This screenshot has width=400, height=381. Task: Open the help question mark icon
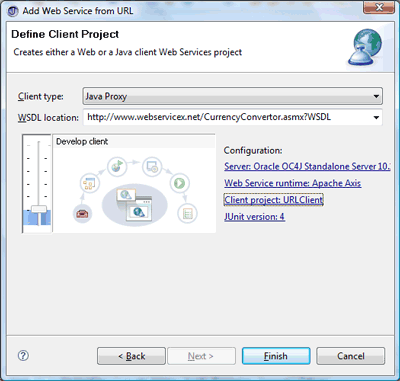pyautogui.click(x=23, y=356)
